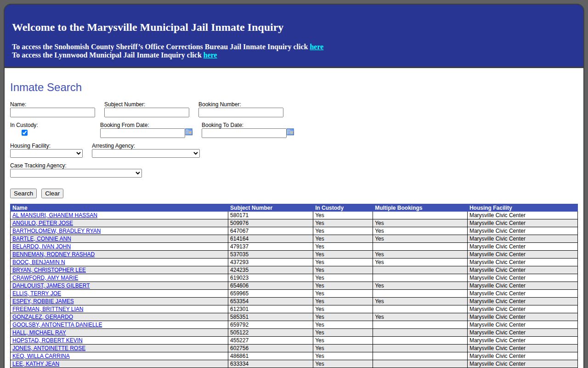Screen dimensions: 588x368
Task: Open inmate ELLIS, TERRY JOE
Action: click(x=37, y=293)
